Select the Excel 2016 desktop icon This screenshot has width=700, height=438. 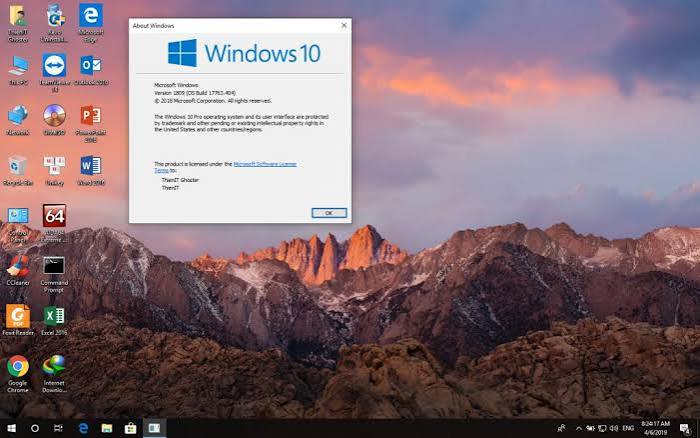(x=54, y=320)
